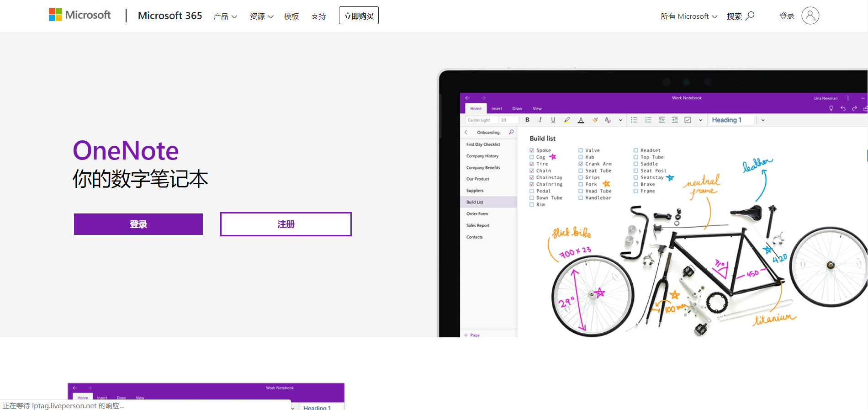
Task: Expand the 产品 dropdown menu
Action: click(x=225, y=16)
